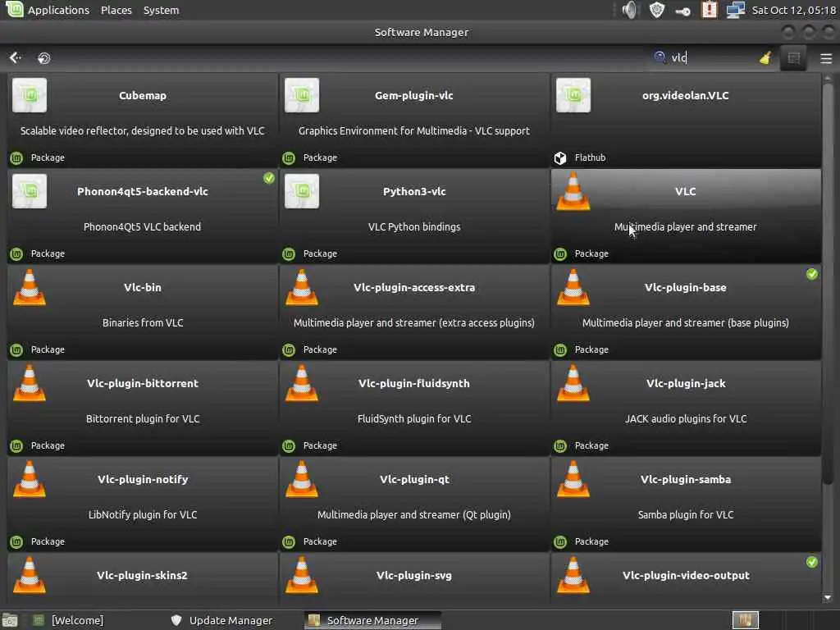Click the installed checkmark on Phonon4qt5-backend-vlc
This screenshot has width=840, height=630.
pos(269,178)
